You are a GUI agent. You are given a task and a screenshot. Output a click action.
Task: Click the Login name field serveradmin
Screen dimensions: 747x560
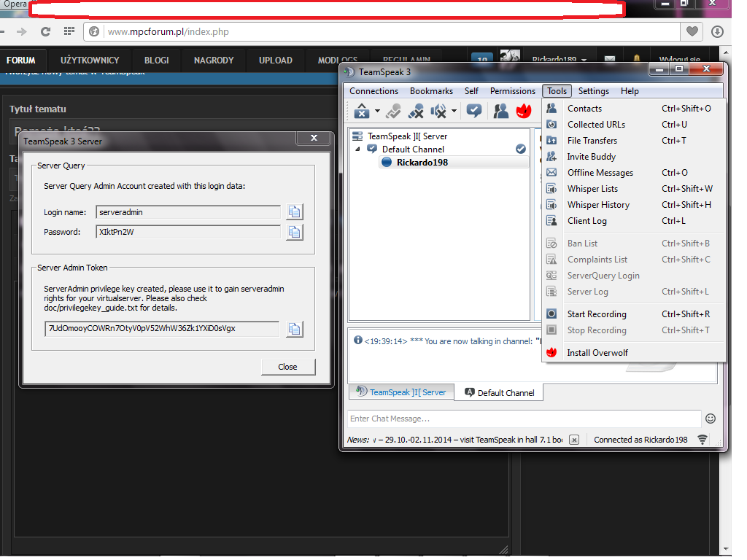188,212
